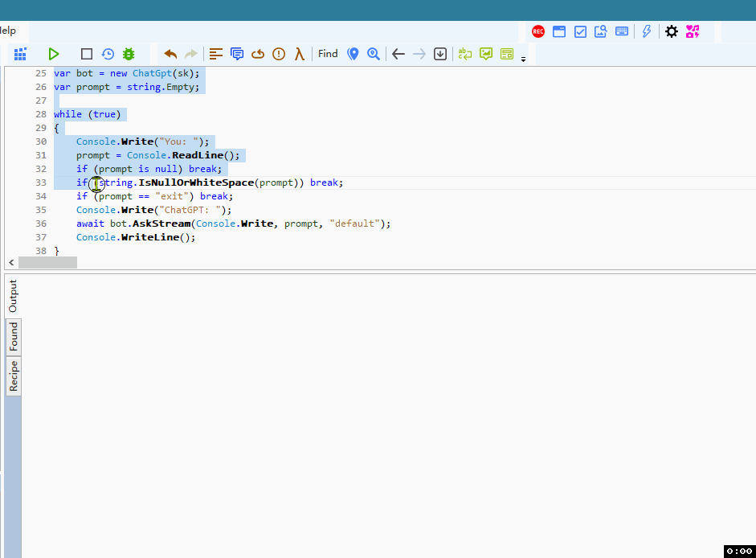Run the script with green play button

coord(54,54)
